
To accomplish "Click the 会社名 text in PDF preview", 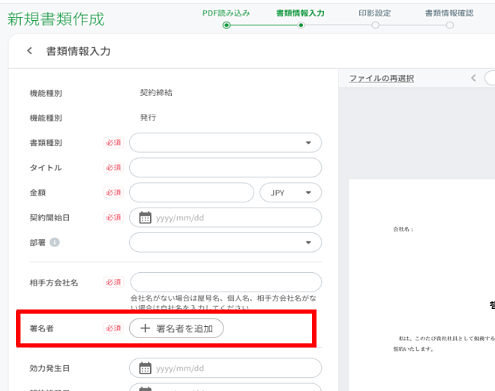I will [x=403, y=229].
